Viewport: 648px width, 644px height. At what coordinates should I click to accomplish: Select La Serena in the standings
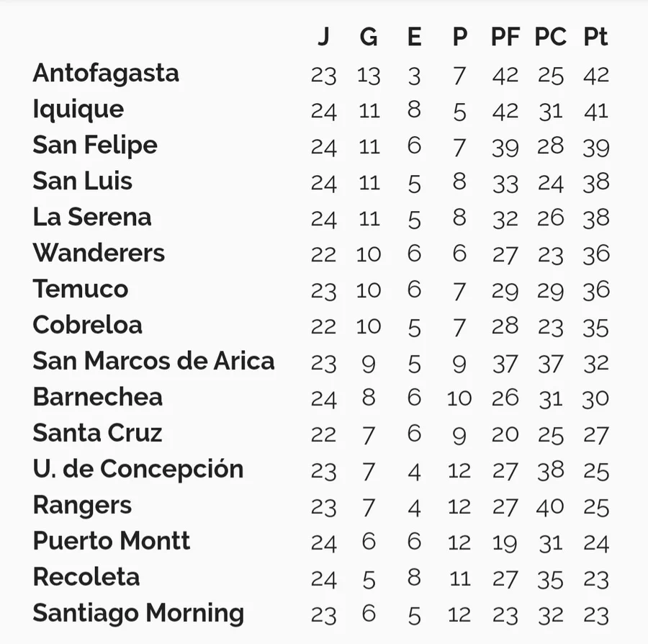[92, 218]
